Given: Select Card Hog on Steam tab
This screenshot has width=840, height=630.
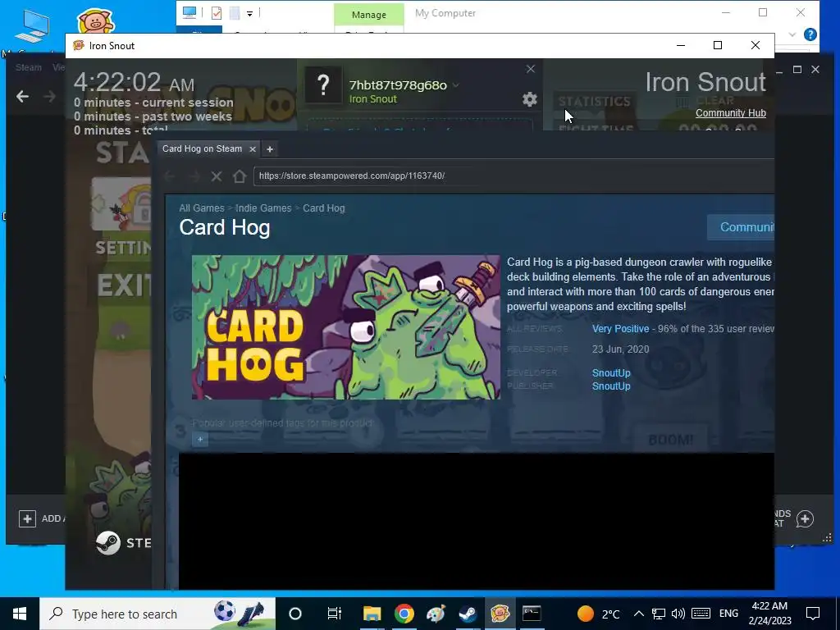Looking at the screenshot, I should point(202,149).
